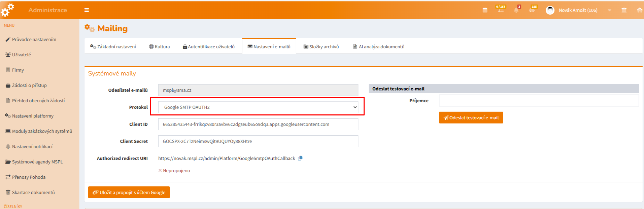Open the calendar icon in header

(x=485, y=10)
